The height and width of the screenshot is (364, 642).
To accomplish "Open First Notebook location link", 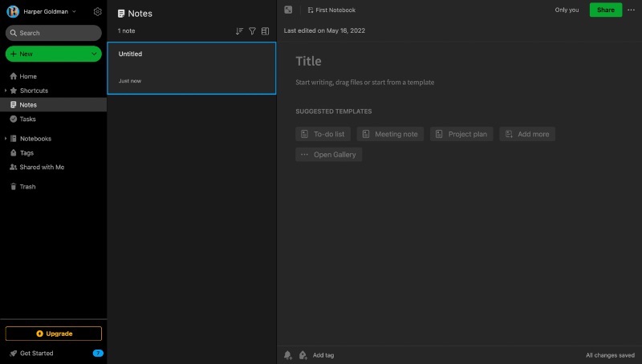I will 331,10.
